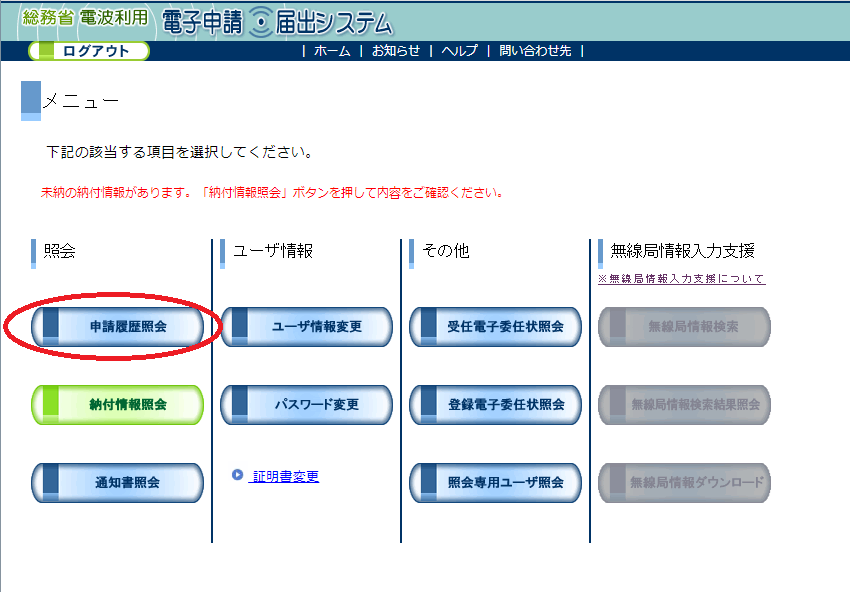The width and height of the screenshot is (850, 592).
Task: Click greyed 無線局情報検索結果照会 button
Action: coord(684,405)
